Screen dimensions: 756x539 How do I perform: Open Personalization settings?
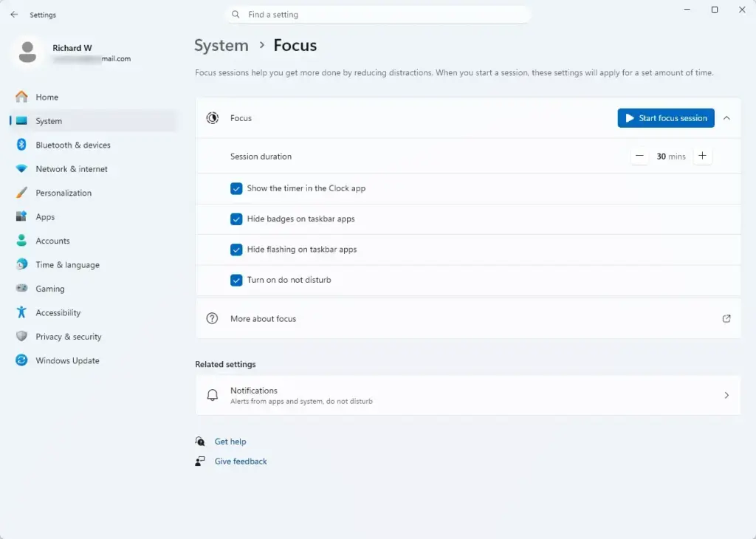pos(92,193)
